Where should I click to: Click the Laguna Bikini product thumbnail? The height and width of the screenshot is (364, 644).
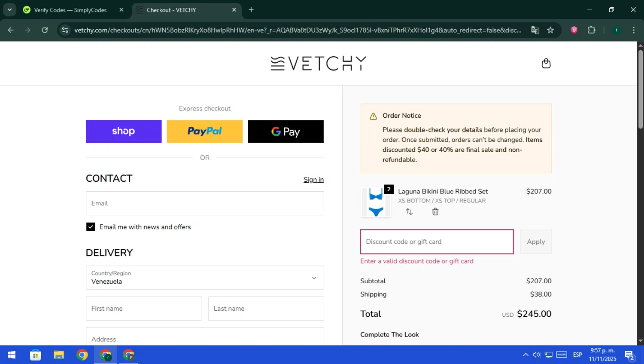[x=376, y=202]
